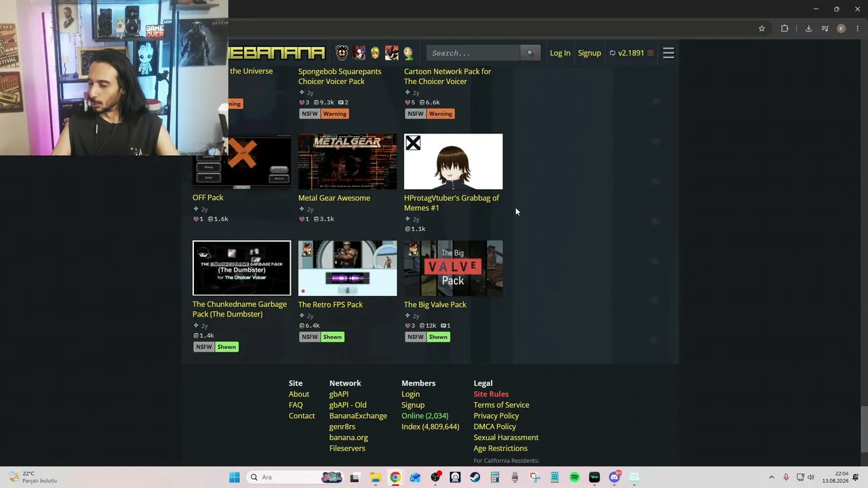
Task: Open Spongebob Squarepants Choicer Voicer Pack
Action: [340, 76]
